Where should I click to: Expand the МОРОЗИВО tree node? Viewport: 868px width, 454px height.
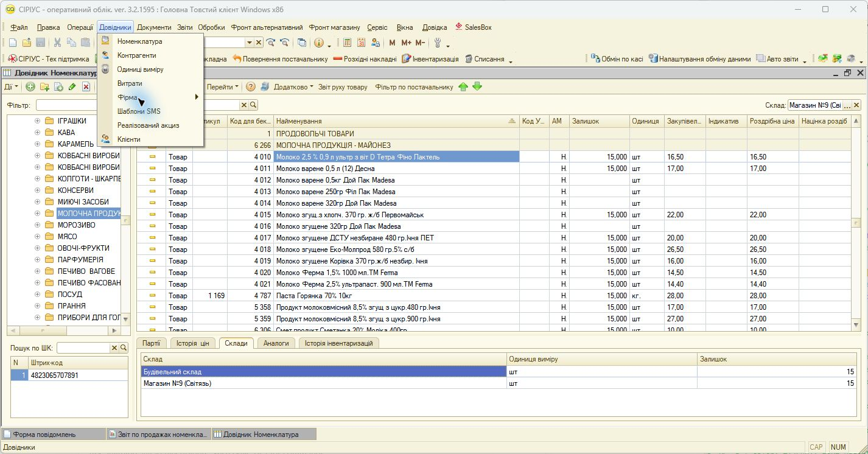pyautogui.click(x=38, y=225)
